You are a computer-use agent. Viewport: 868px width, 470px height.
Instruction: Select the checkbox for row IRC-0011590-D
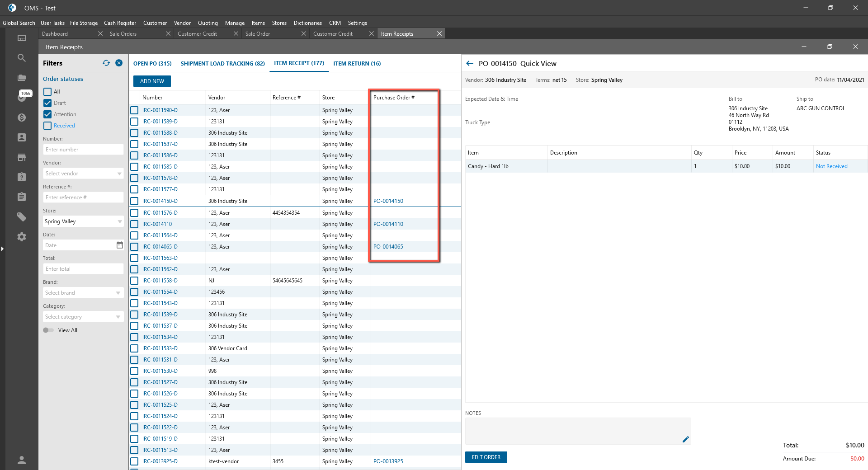click(x=134, y=110)
